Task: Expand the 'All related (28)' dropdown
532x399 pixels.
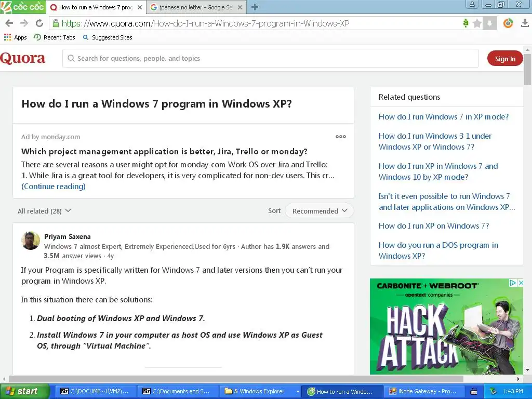Action: pyautogui.click(x=45, y=211)
